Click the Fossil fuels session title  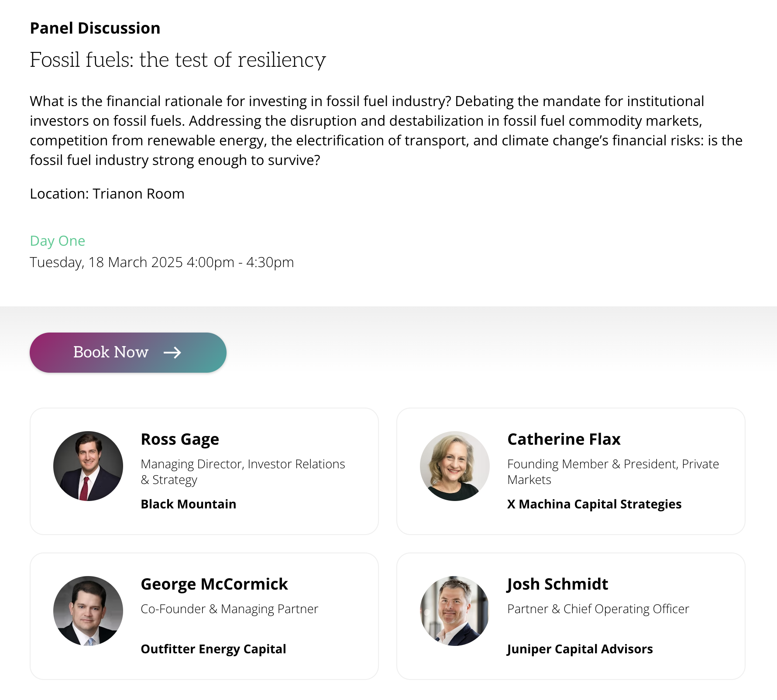178,60
